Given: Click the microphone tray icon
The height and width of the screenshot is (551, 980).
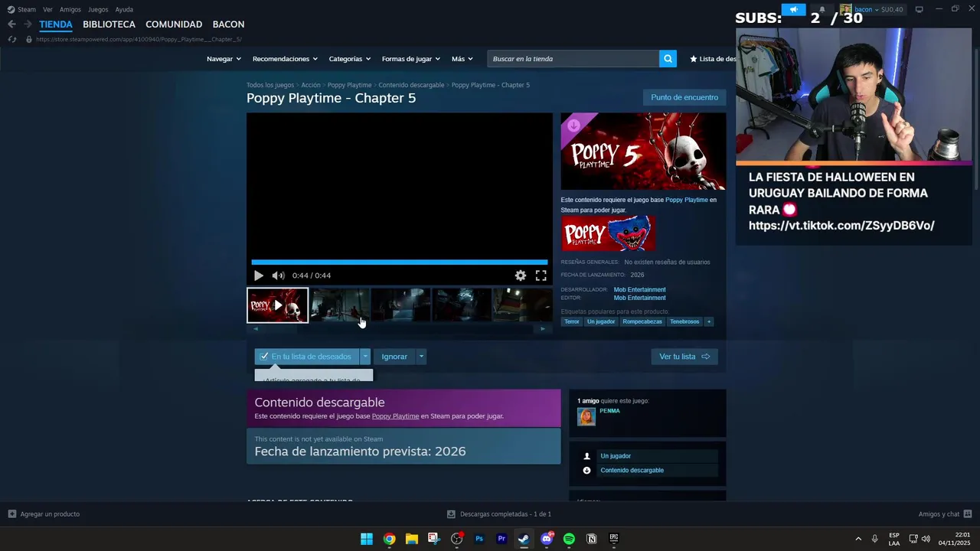Looking at the screenshot, I should pyautogui.click(x=874, y=539).
